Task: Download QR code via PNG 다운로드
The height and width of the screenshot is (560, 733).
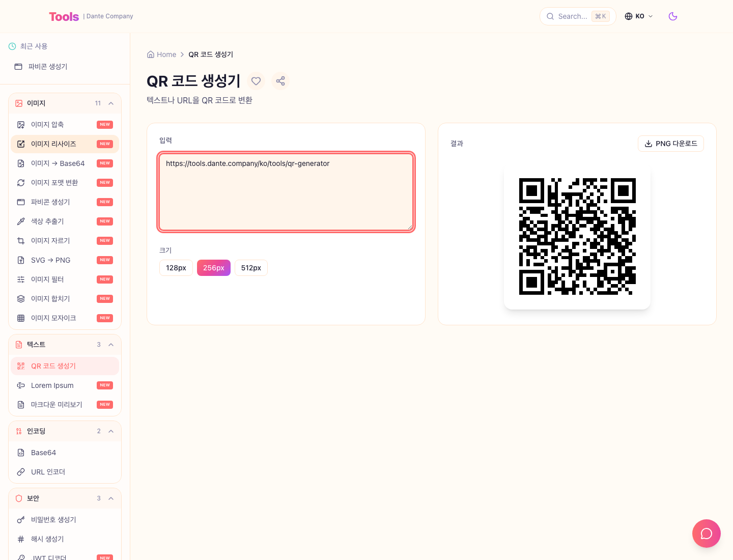Action: 671,144
